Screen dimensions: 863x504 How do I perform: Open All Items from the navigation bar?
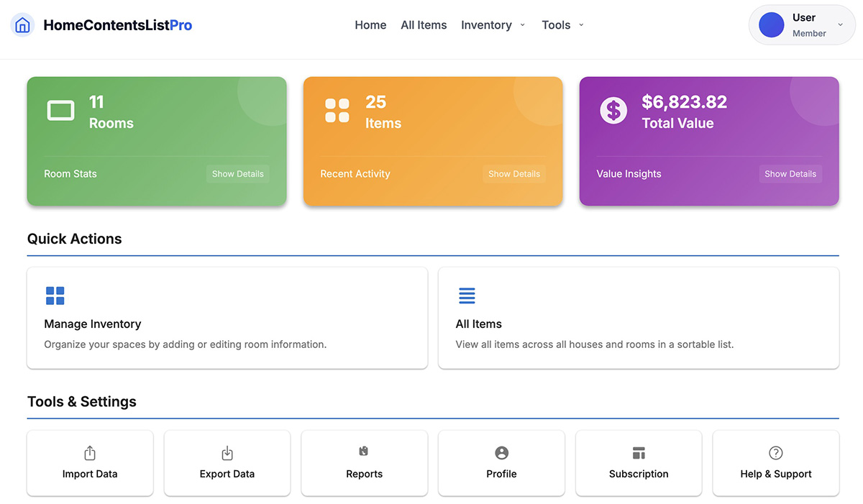click(424, 24)
